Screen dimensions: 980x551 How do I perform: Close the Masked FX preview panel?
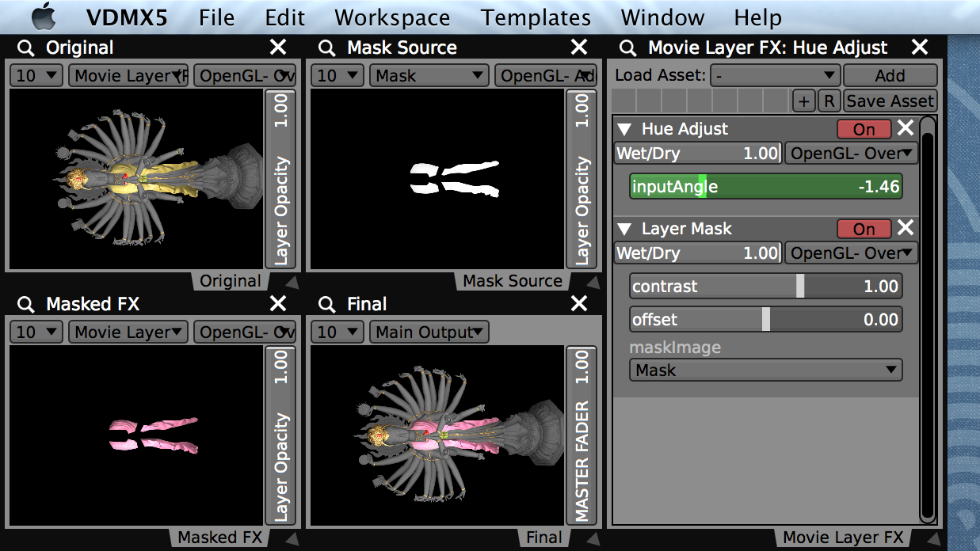pos(278,304)
